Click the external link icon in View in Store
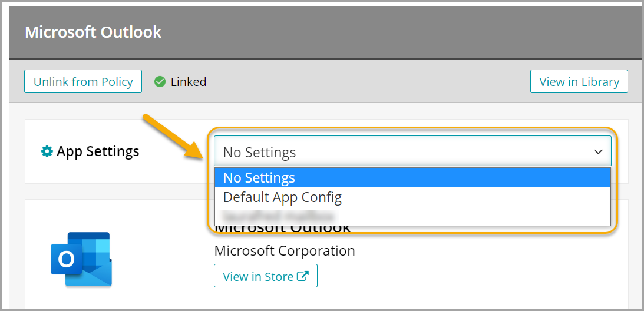 point(303,276)
